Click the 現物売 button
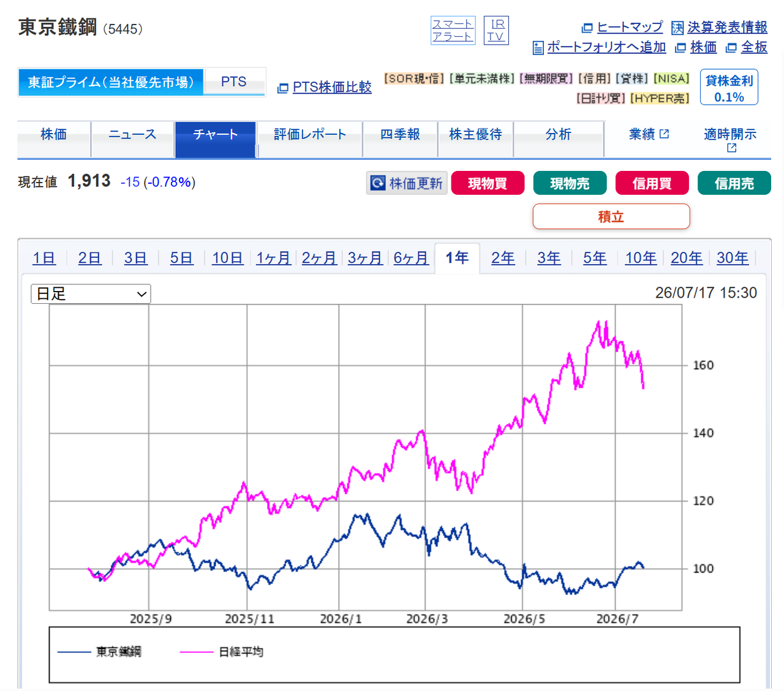The width and height of the screenshot is (784, 691). pyautogui.click(x=570, y=183)
